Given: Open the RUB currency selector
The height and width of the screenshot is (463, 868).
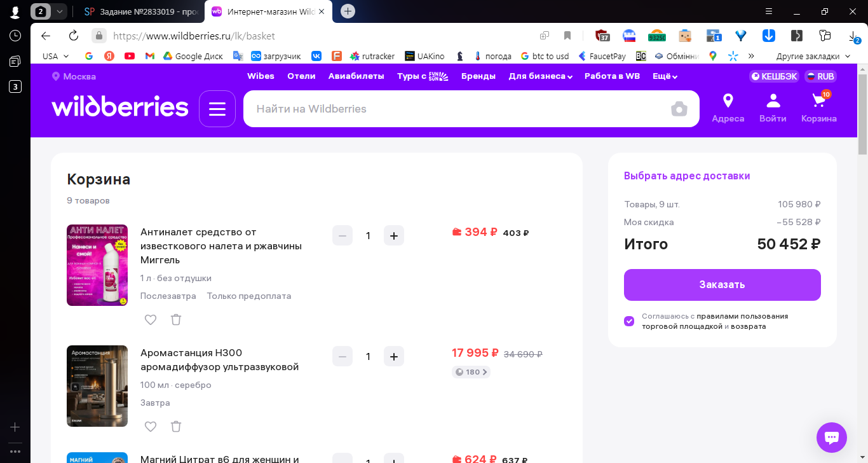Looking at the screenshot, I should coord(820,76).
